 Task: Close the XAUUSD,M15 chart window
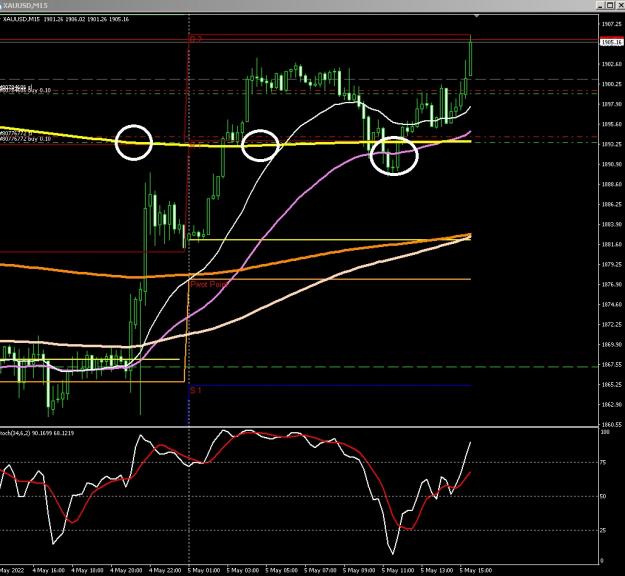[x=620, y=5]
